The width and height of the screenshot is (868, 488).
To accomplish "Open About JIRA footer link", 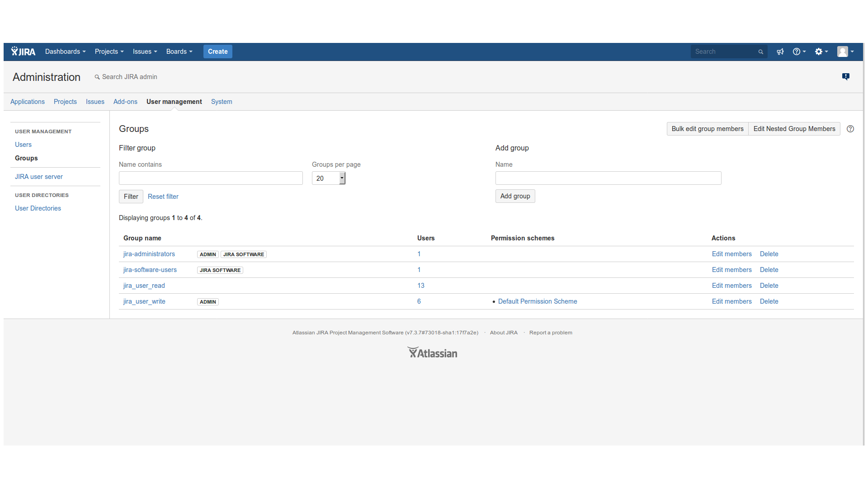I will 504,333.
